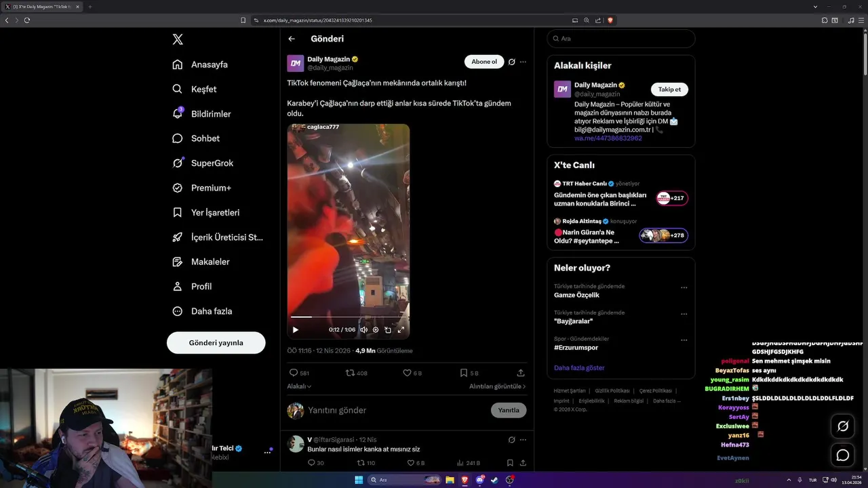Open Daily Magazin post avatar

tap(296, 63)
